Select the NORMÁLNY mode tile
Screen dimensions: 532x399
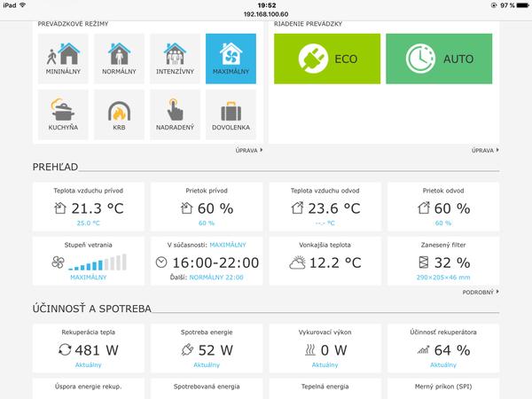(x=119, y=59)
